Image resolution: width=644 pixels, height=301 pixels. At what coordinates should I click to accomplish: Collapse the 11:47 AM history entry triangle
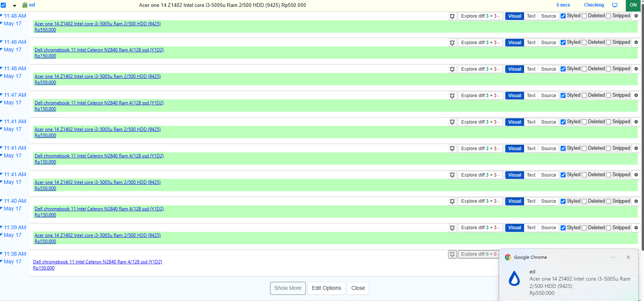[x=2, y=94]
